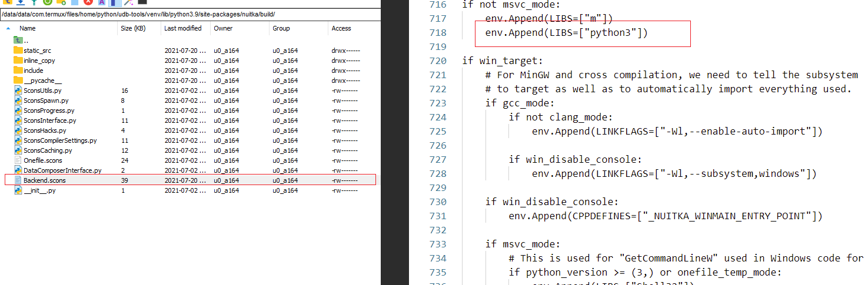The image size is (868, 285).
Task: Sort files by Name column header
Action: (28, 28)
